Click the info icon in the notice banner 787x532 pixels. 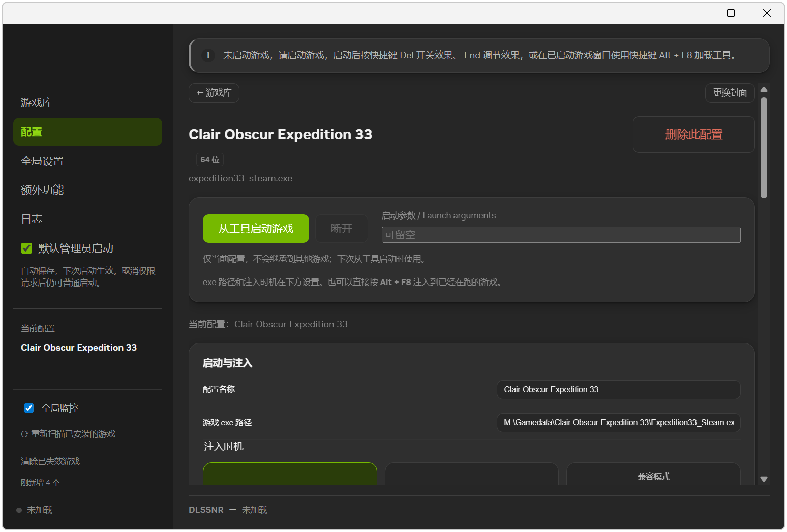(x=208, y=55)
